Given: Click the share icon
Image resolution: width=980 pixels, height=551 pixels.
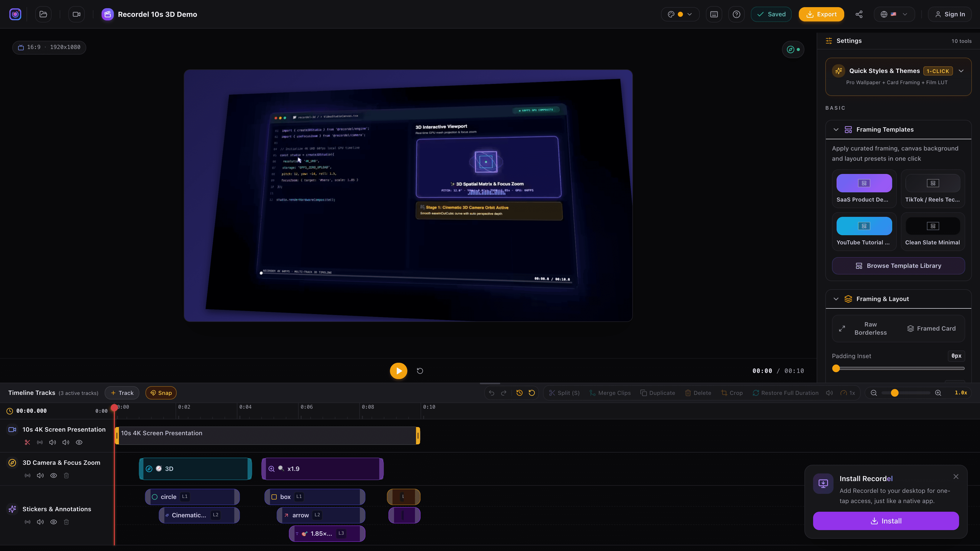Looking at the screenshot, I should 859,14.
